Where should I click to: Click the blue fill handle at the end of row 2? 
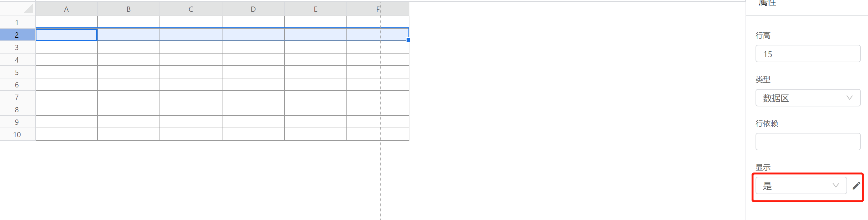pos(408,40)
